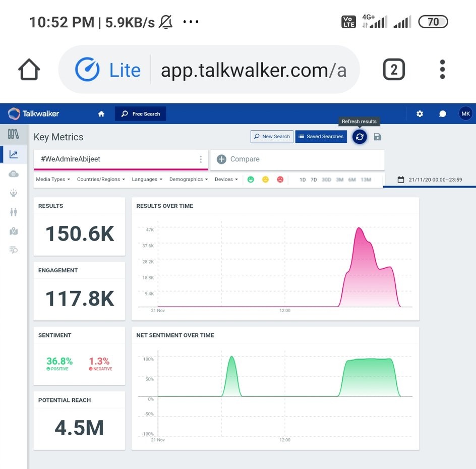Open the browser tab switcher showing 2
This screenshot has width=476, height=469.
[394, 70]
